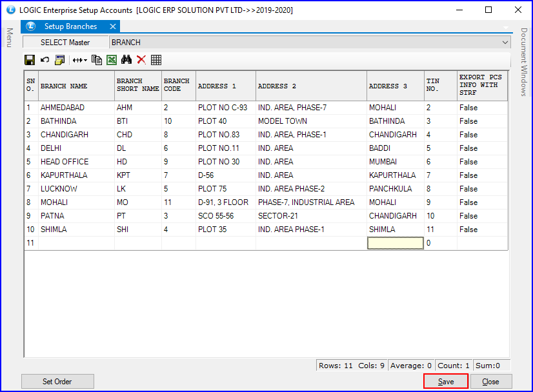Click the KPT short name cell

click(138, 175)
